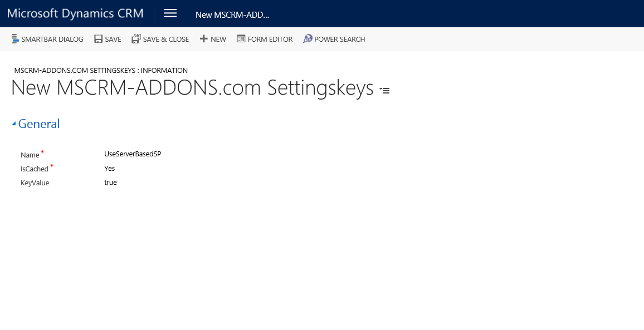Open the form selector next to the title
The height and width of the screenshot is (330, 644).
384,90
